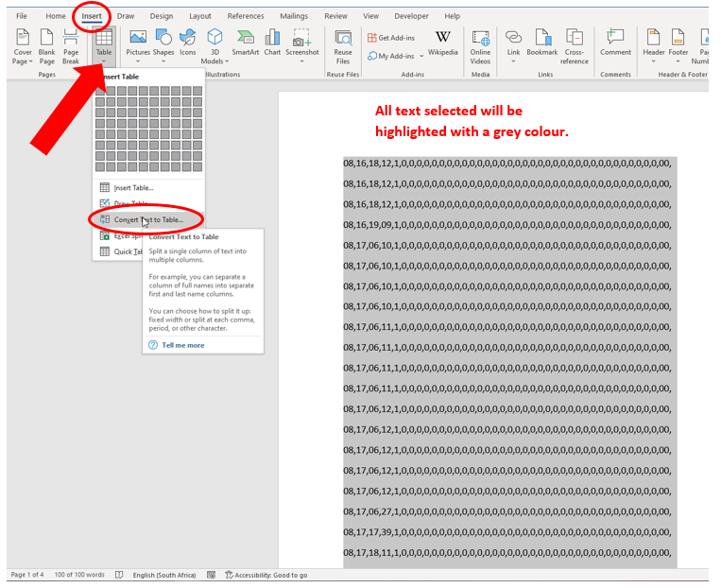Click the Pictures icon in ribbon
This screenshot has width=721, height=588.
138,43
